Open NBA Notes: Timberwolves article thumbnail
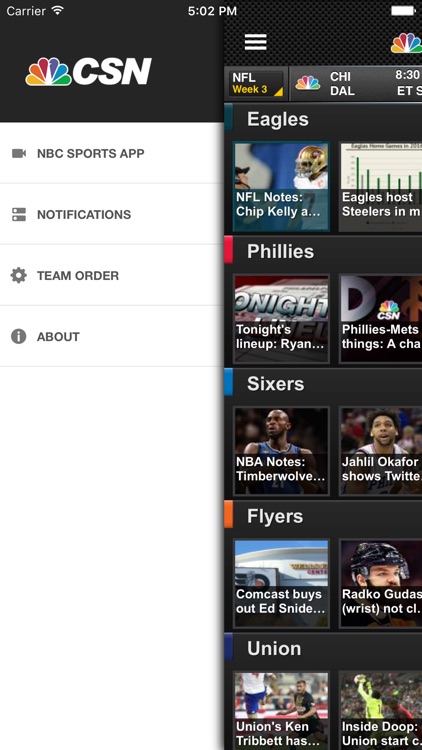The width and height of the screenshot is (422, 750). click(281, 451)
